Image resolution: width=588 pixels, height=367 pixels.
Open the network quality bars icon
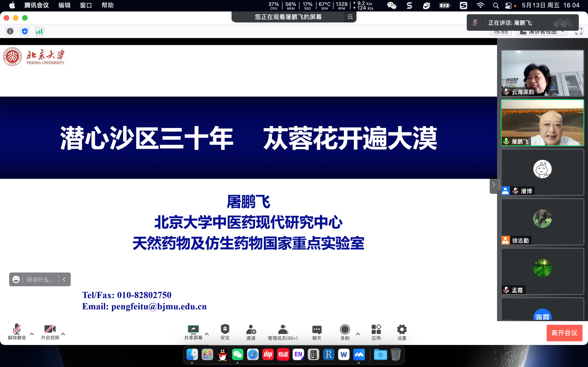39,31
